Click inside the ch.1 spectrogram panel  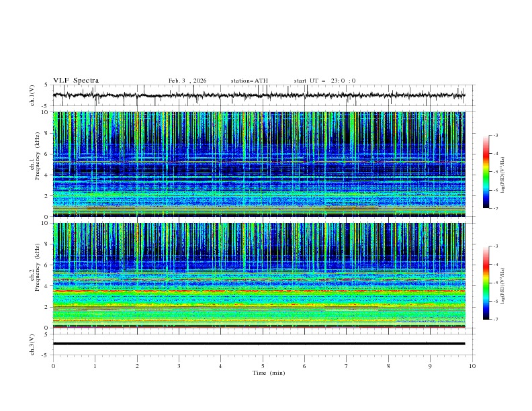click(259, 164)
